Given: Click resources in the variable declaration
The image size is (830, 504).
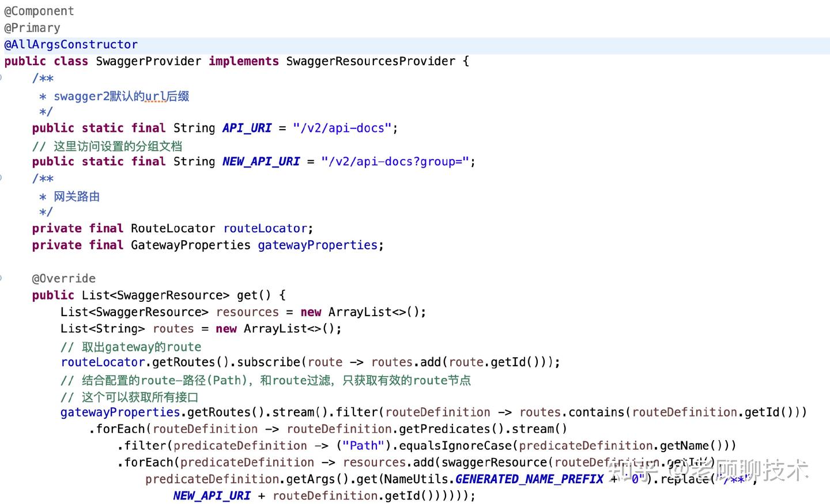Looking at the screenshot, I should click(x=247, y=312).
